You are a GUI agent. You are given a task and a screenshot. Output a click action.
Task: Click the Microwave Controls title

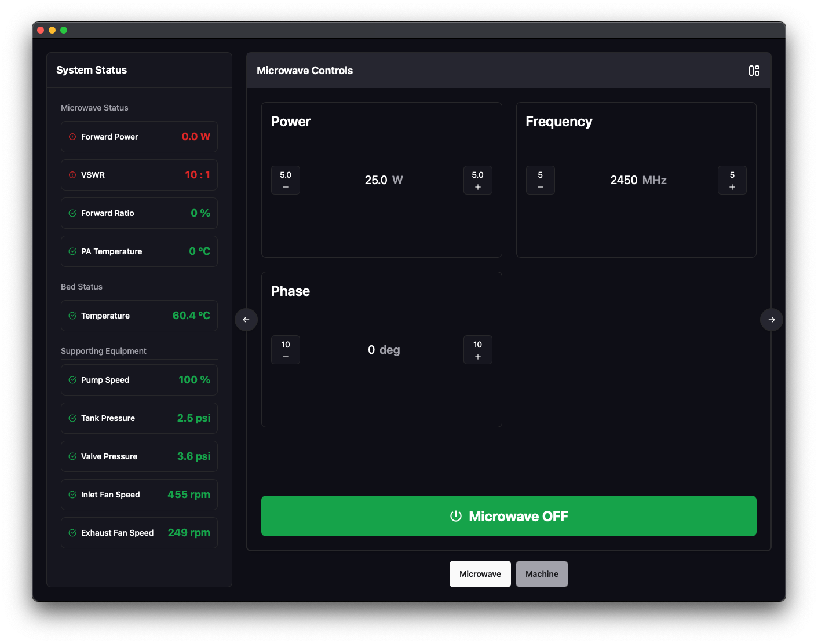coord(305,71)
